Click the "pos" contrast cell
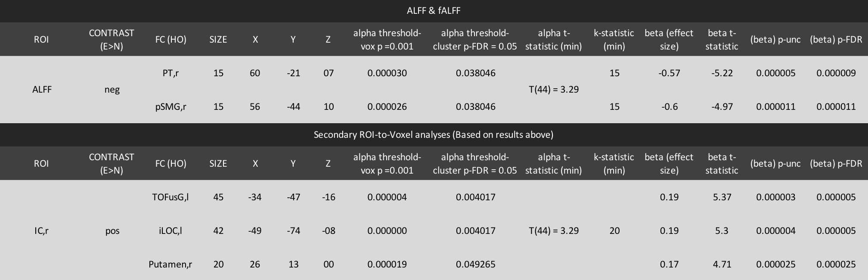 pyautogui.click(x=112, y=230)
